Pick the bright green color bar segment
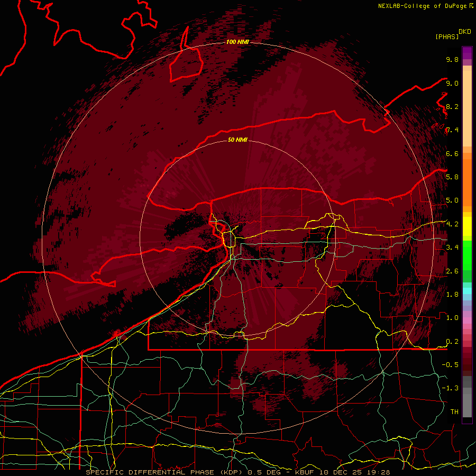The height and width of the screenshot is (476, 476). 467,255
